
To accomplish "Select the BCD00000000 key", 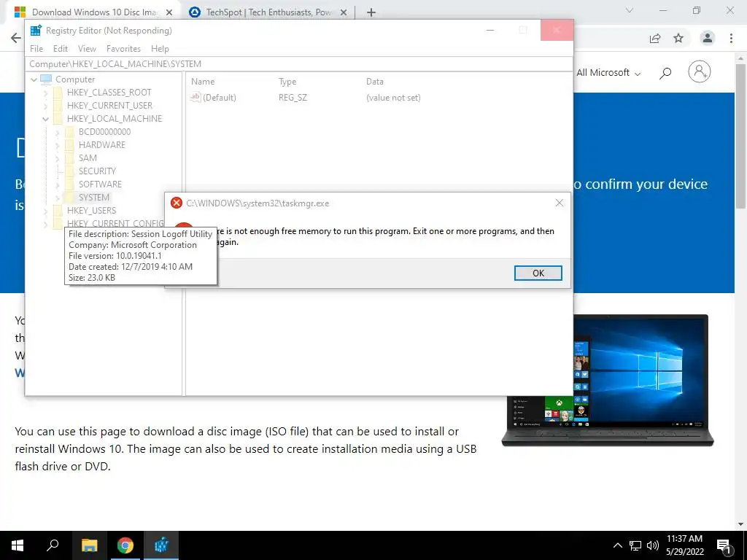I will click(104, 132).
